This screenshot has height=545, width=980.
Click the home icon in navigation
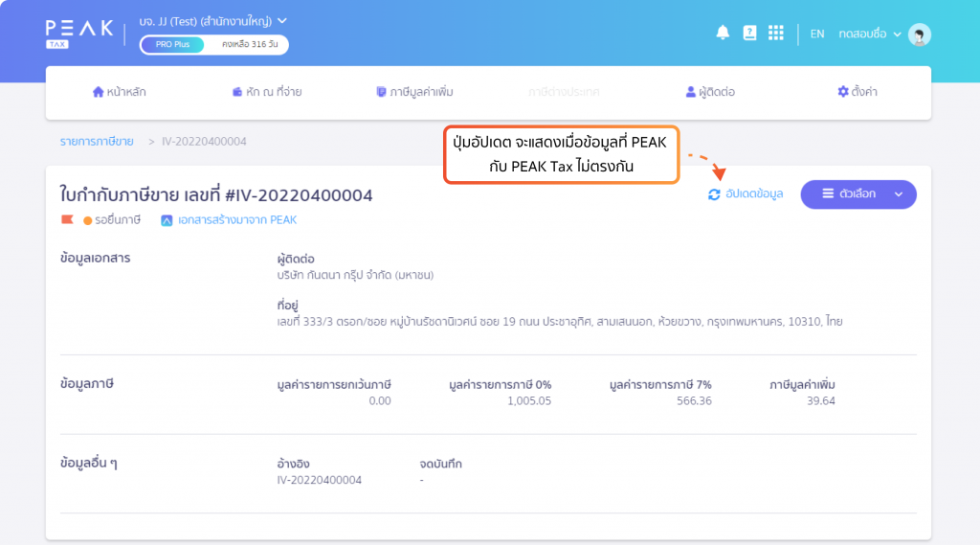point(99,92)
